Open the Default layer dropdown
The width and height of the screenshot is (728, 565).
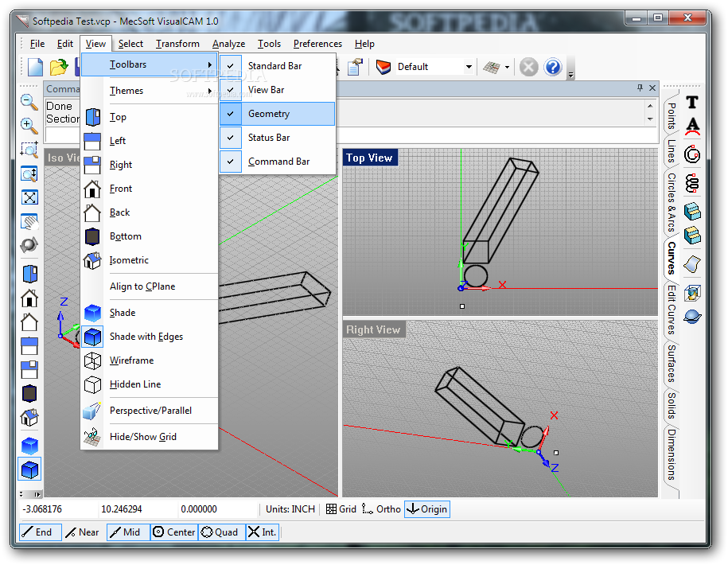tap(469, 67)
